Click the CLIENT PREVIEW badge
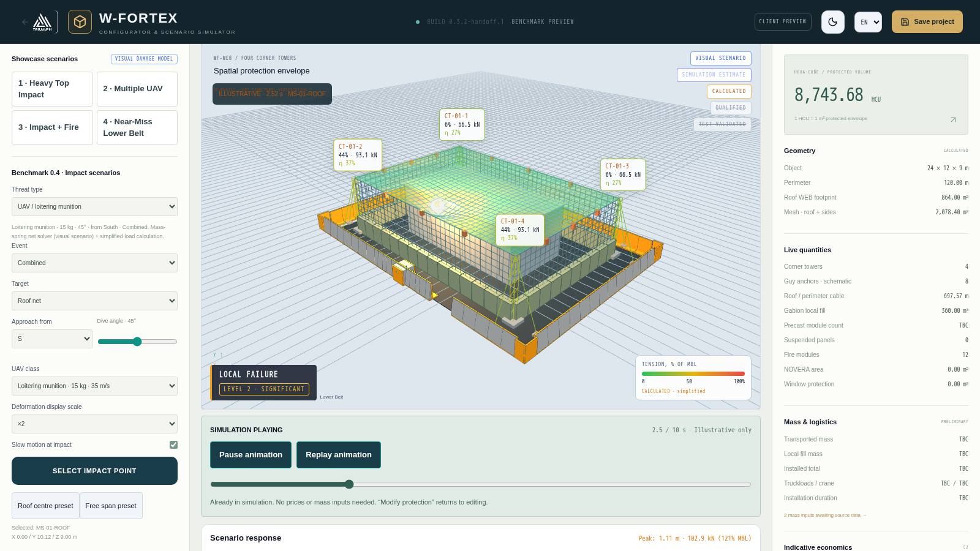Viewport: 980px width, 551px height. click(x=783, y=21)
